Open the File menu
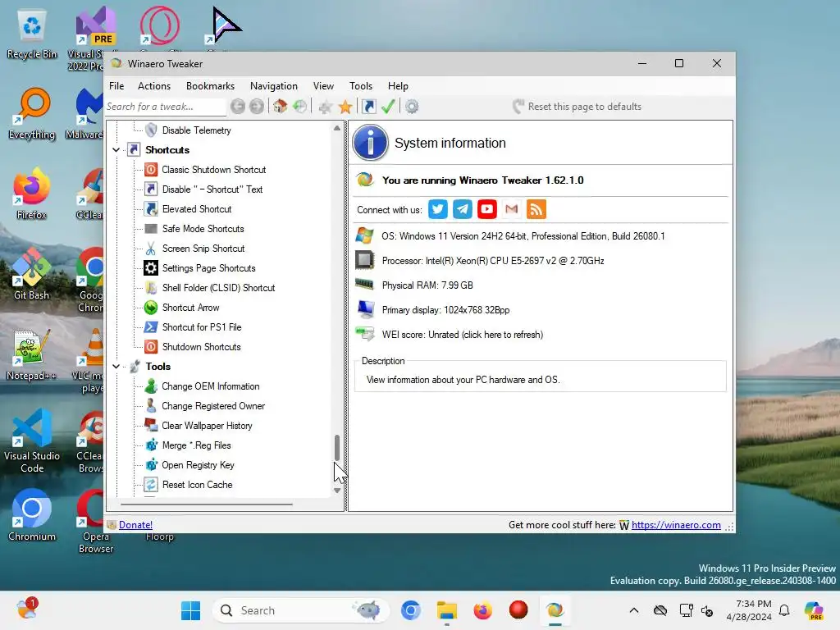Image resolution: width=840 pixels, height=630 pixels. coord(116,86)
